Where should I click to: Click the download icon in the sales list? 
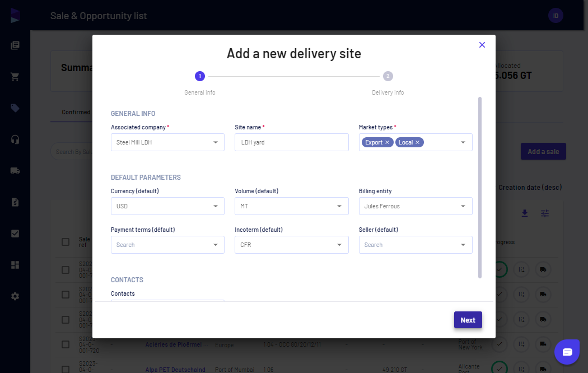click(x=525, y=213)
